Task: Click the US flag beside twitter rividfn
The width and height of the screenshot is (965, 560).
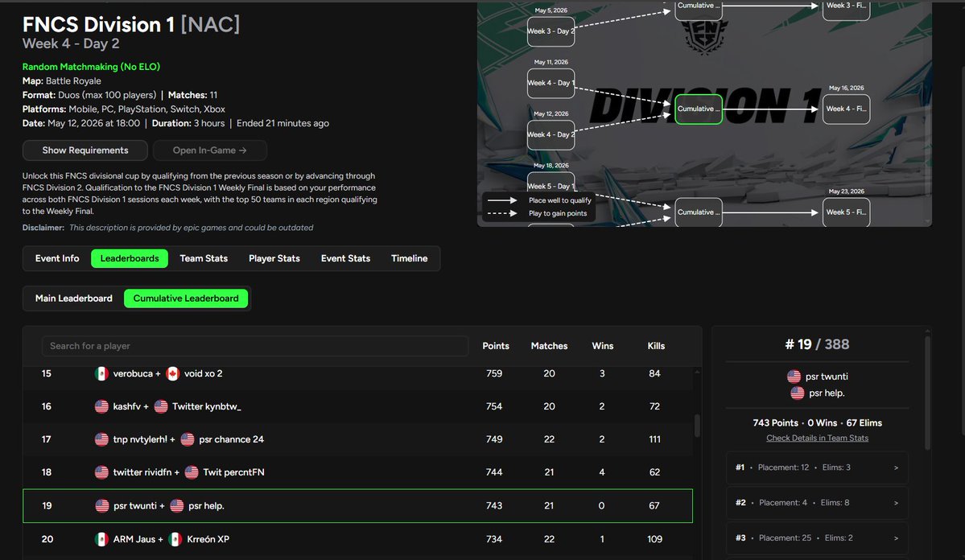Action: point(101,472)
